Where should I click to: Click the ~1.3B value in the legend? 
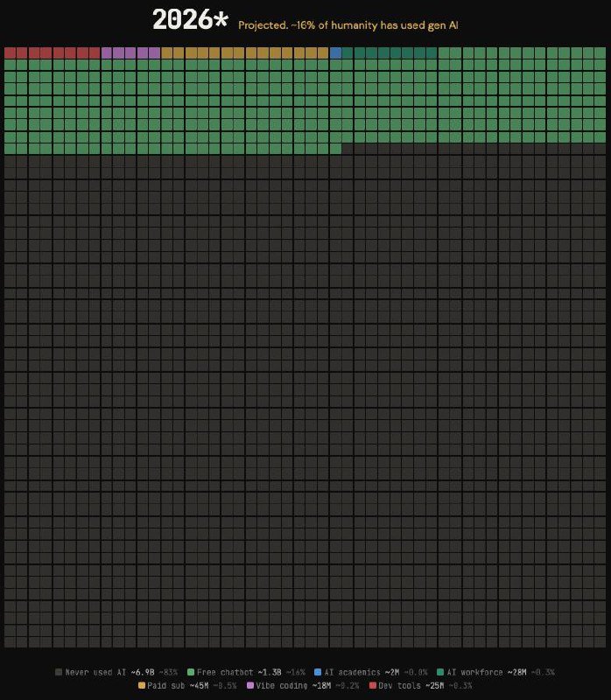(270, 672)
